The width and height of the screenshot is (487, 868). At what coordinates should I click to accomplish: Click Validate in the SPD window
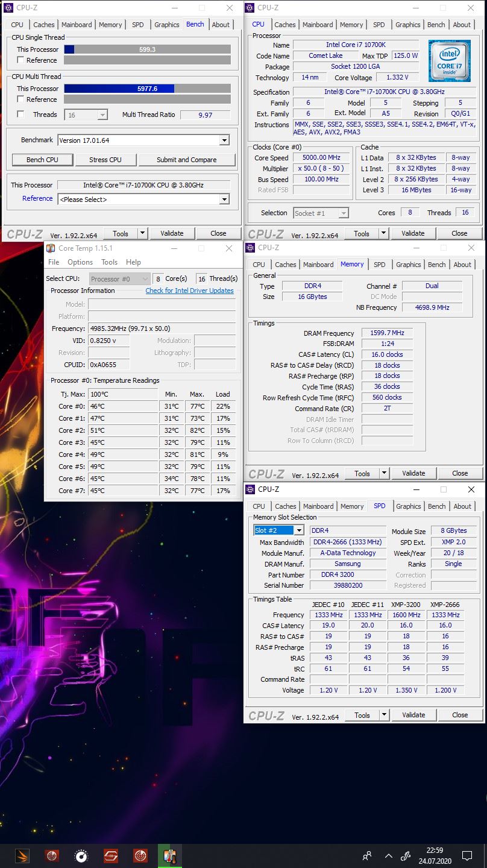[x=413, y=715]
